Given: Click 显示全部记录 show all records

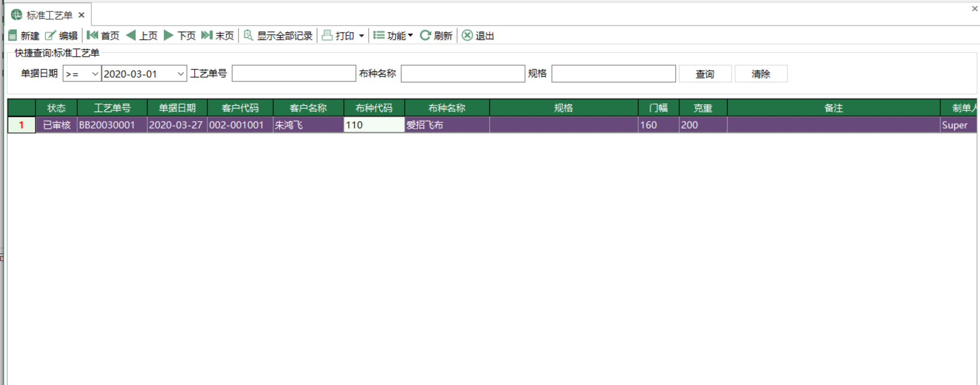Looking at the screenshot, I should click(x=278, y=36).
